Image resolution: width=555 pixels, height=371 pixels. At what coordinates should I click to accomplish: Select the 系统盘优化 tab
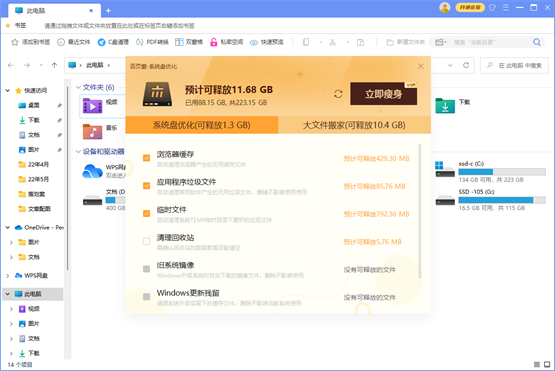(202, 125)
